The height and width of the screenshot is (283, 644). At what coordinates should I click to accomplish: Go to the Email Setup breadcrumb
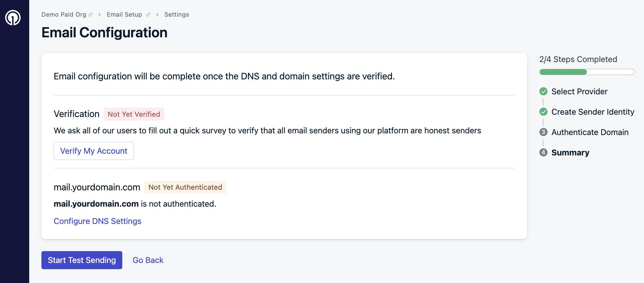pos(124,15)
